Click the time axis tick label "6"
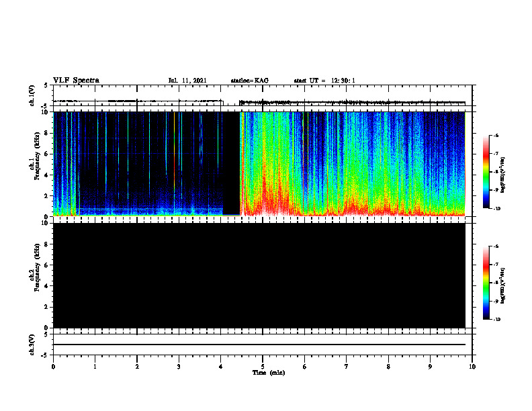The width and height of the screenshot is (532, 411). tap(304, 367)
